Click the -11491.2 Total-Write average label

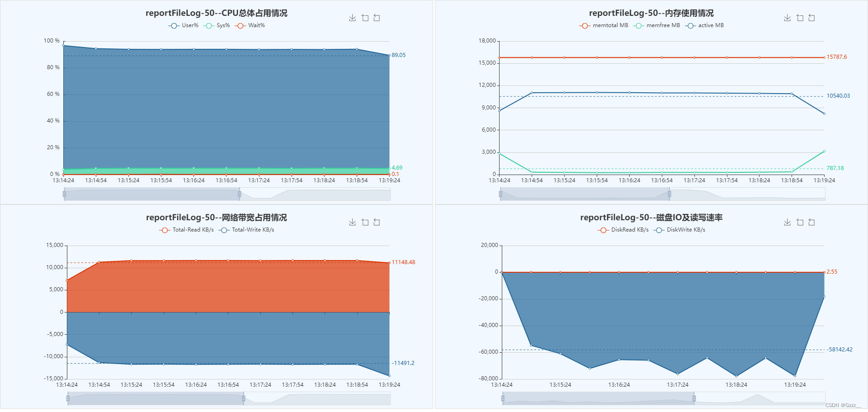point(403,363)
